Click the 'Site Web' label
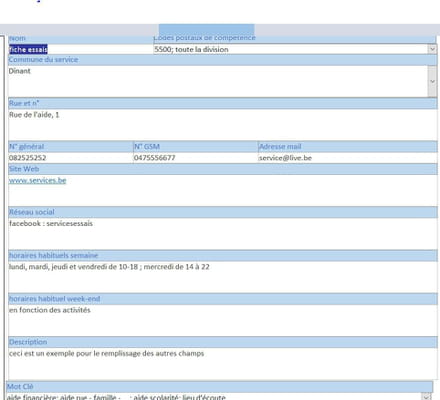The width and height of the screenshot is (440, 400). [x=24, y=169]
